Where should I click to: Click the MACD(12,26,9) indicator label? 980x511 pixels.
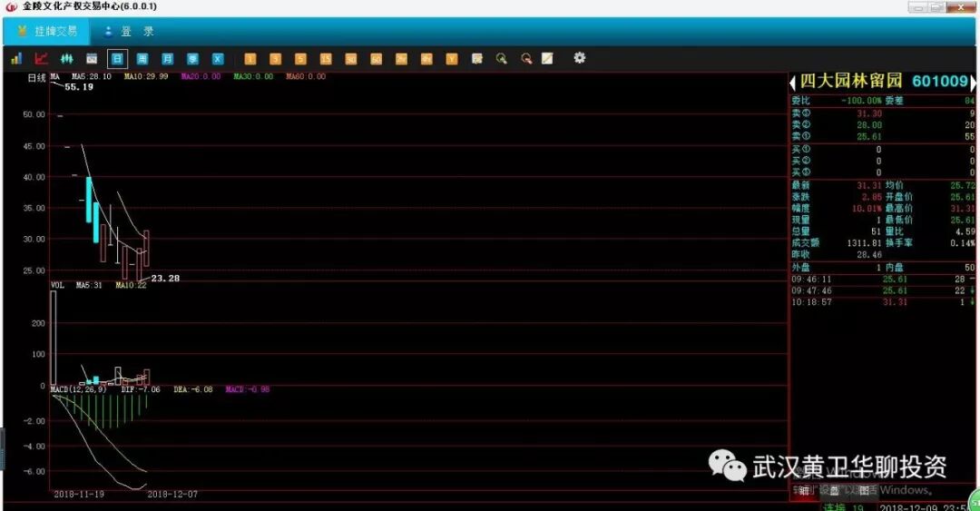78,389
